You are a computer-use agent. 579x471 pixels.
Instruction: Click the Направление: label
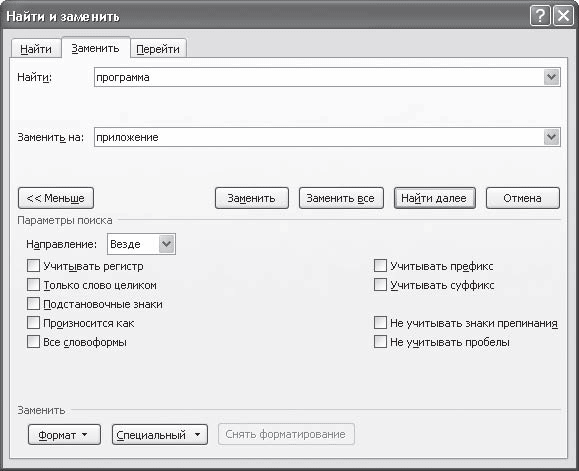(61, 244)
